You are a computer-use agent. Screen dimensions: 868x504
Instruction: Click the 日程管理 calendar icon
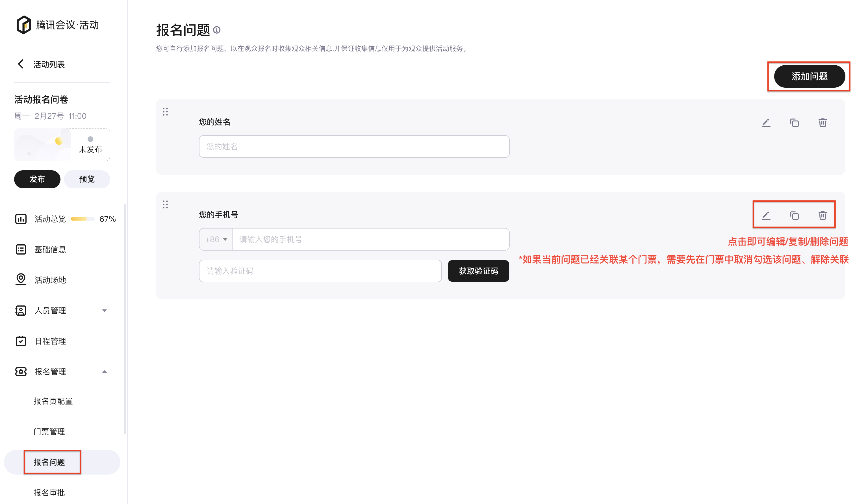click(21, 341)
